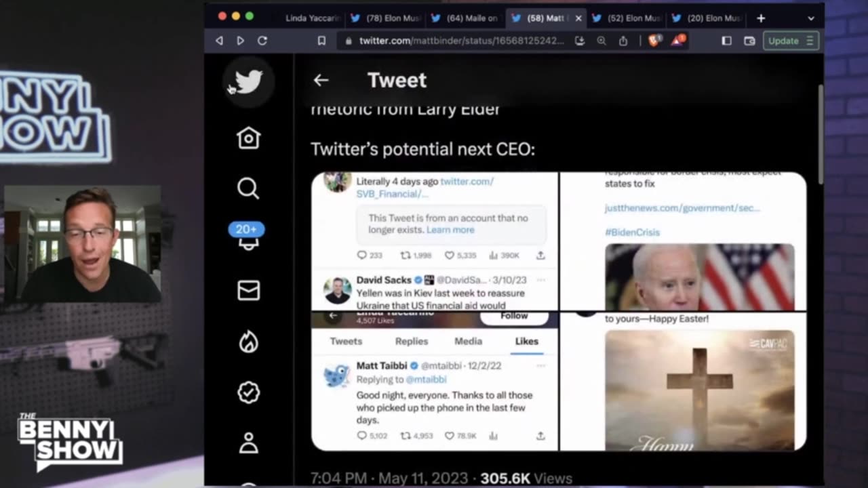868x488 pixels.
Task: Click the Twitter bird logo in sidebar
Action: [249, 81]
